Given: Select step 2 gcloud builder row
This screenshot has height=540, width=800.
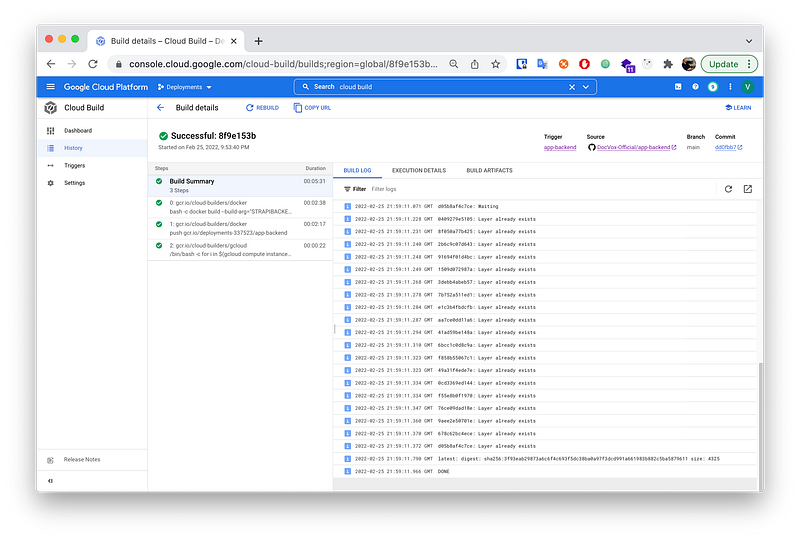Looking at the screenshot, I should click(x=240, y=250).
